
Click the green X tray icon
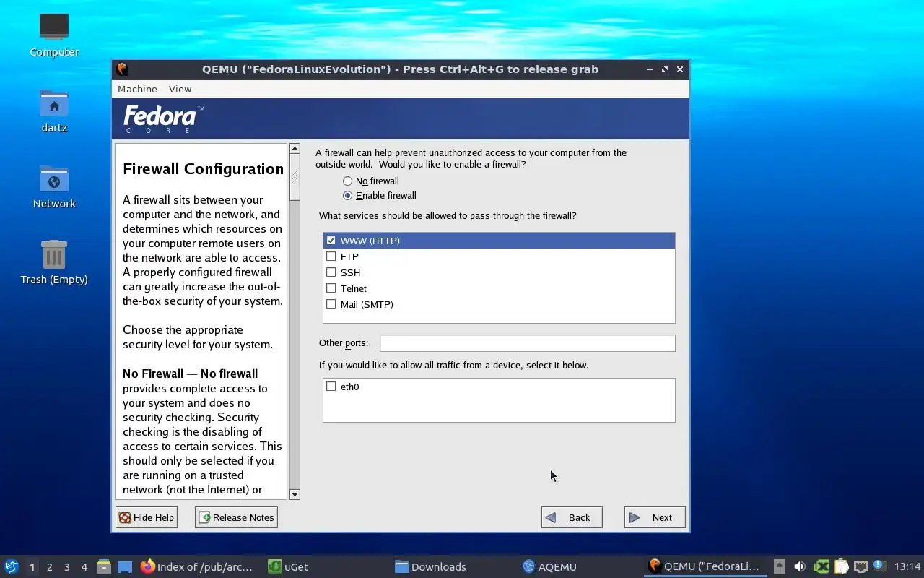tap(821, 566)
